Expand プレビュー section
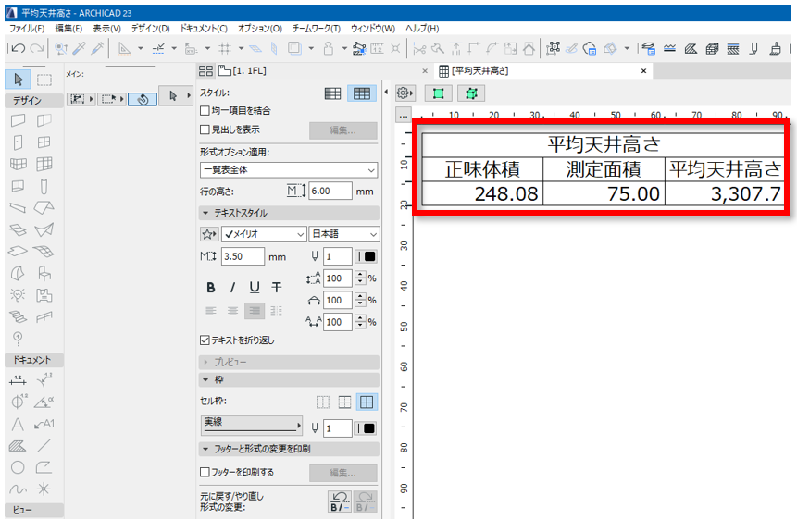 [x=205, y=362]
